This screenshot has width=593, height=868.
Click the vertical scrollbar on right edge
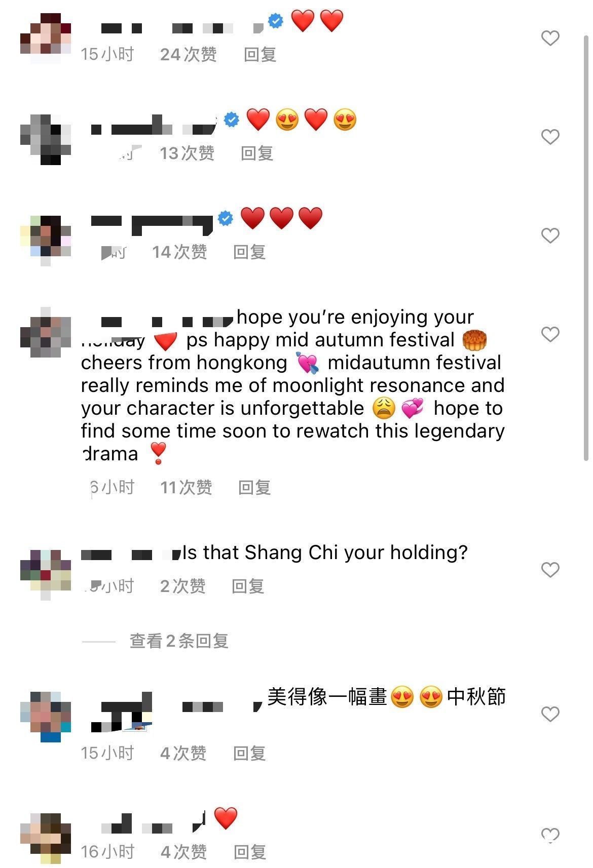pos(586,248)
